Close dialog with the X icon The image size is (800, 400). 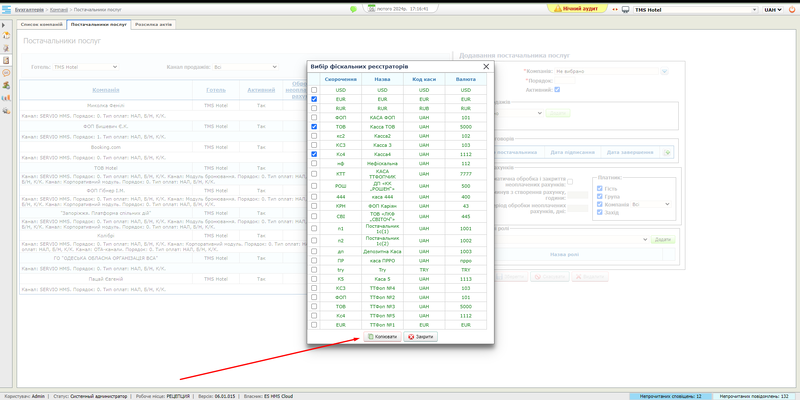point(487,66)
